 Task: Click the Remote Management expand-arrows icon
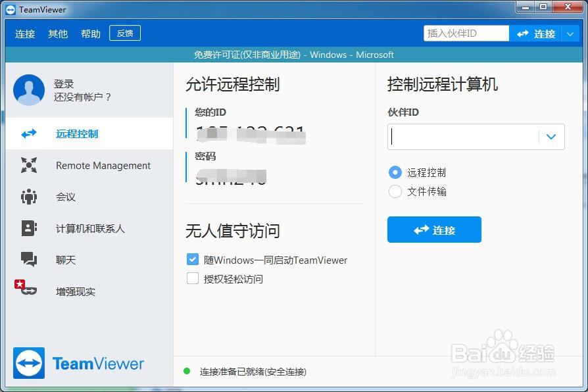[x=29, y=165]
